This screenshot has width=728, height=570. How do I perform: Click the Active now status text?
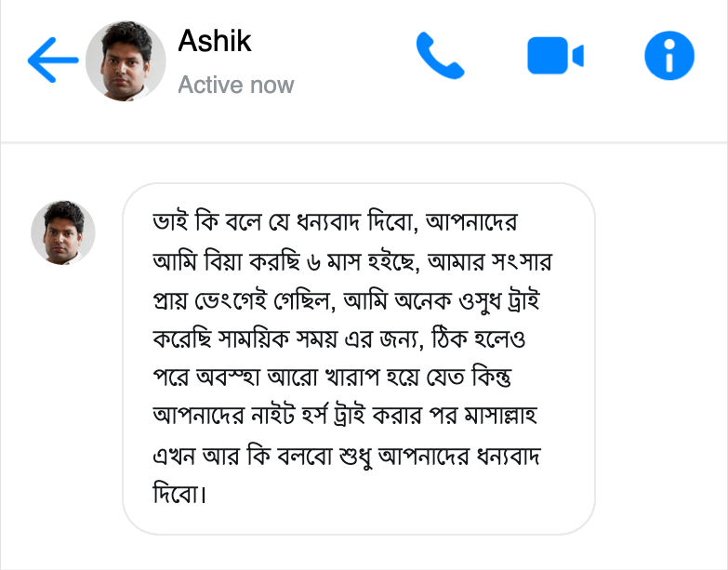tap(235, 86)
